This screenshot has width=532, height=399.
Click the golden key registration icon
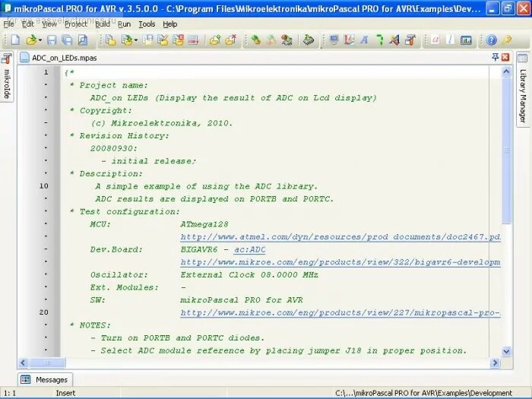tap(507, 40)
